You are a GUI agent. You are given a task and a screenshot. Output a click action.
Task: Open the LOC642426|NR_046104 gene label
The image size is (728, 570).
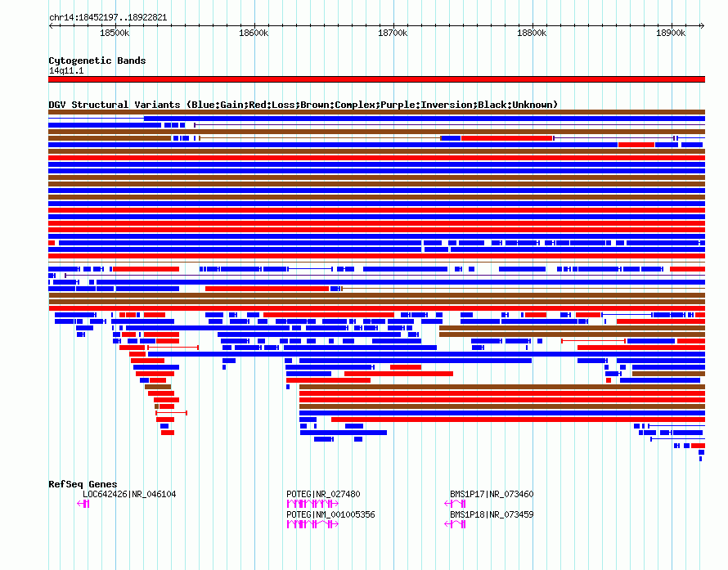(x=129, y=494)
